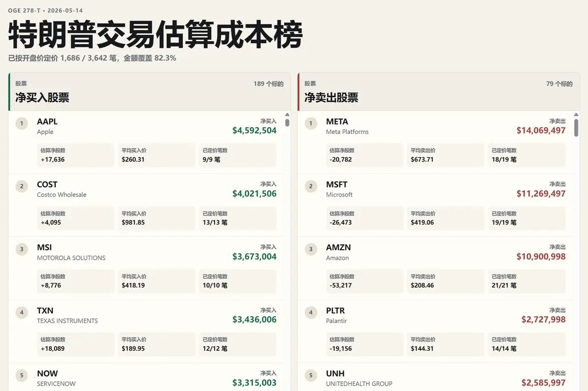This screenshot has width=588, height=391.
Task: Click the 79 个标的 count label
Action: click(x=559, y=84)
